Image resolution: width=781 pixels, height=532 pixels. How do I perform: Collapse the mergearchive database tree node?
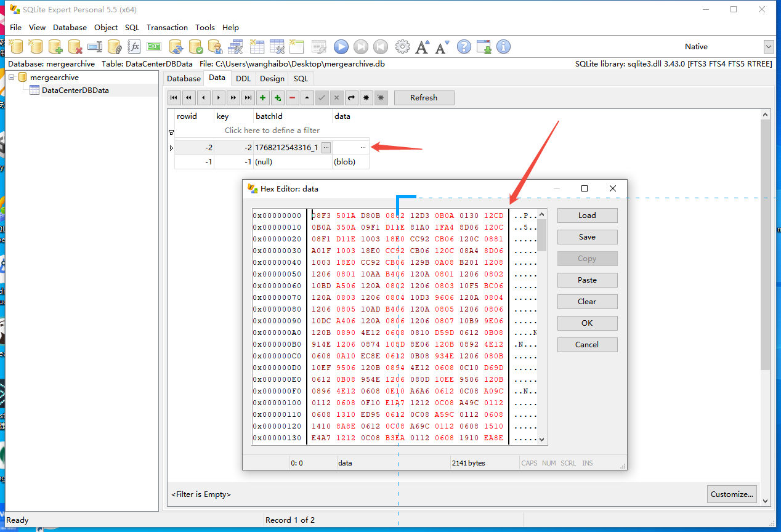12,78
